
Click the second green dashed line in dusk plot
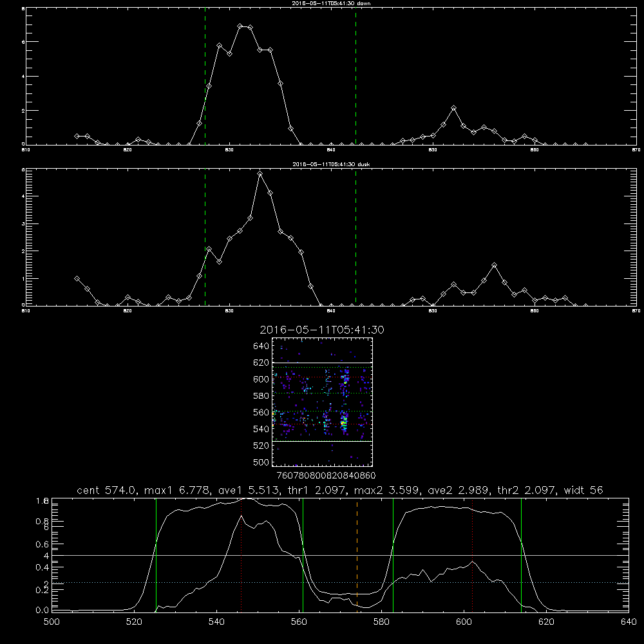[x=355, y=236]
